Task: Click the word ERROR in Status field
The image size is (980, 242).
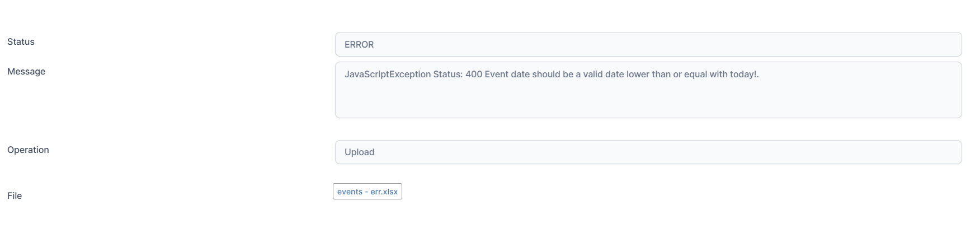Action: pyautogui.click(x=359, y=45)
